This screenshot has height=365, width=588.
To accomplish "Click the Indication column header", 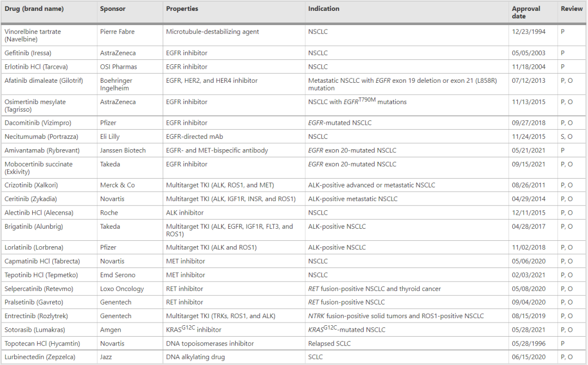I will 323,9.
